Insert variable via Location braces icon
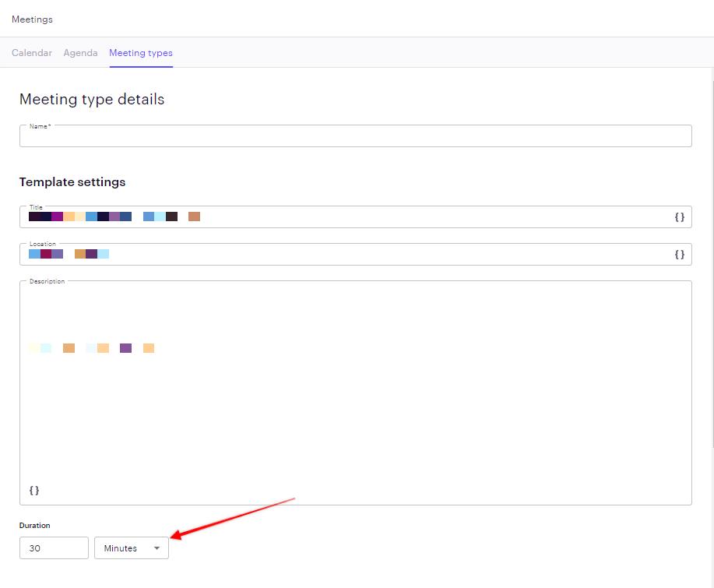This screenshot has width=714, height=588. [x=680, y=255]
